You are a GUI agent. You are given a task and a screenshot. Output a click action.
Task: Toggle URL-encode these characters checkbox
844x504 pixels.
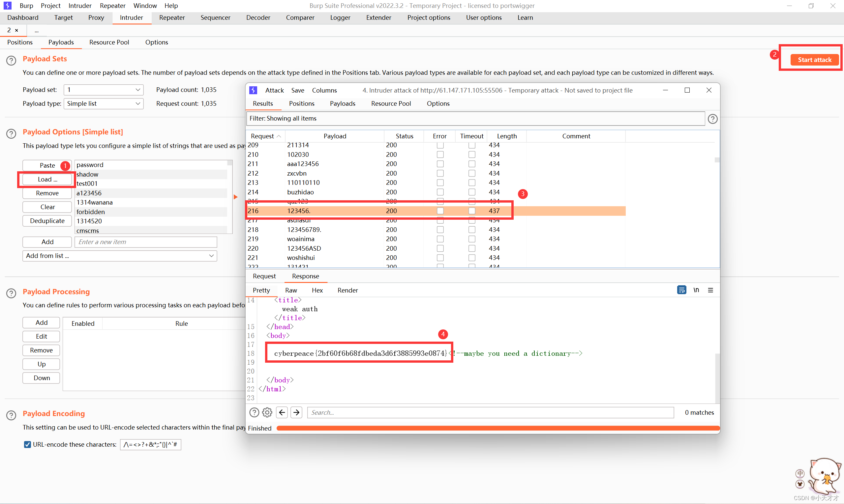click(28, 444)
